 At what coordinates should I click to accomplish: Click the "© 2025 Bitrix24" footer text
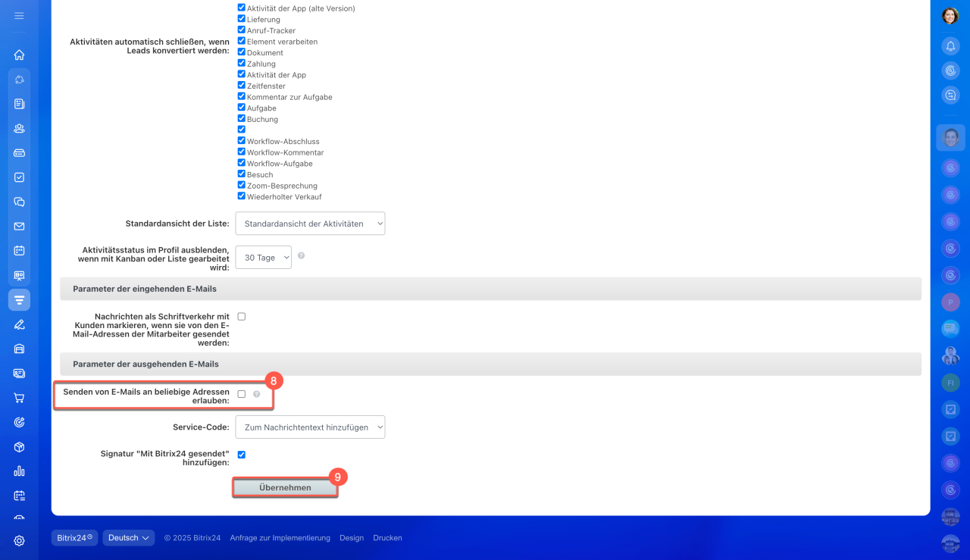[192, 538]
